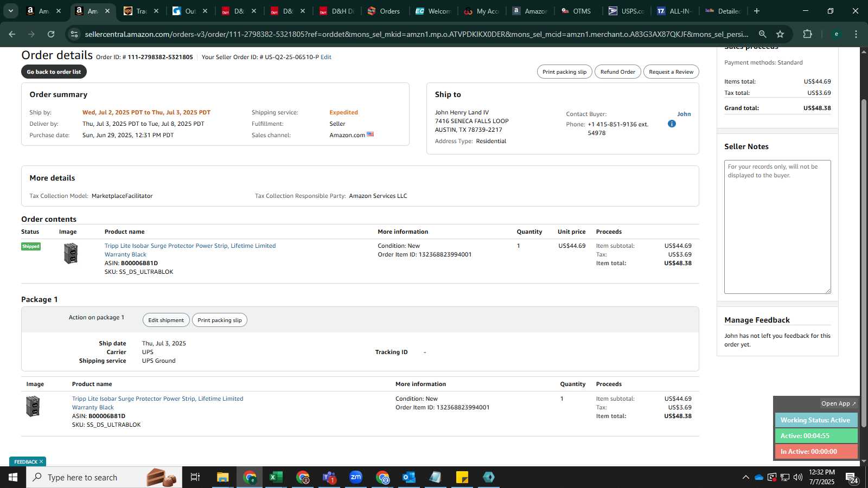Click Go back to order list
Screen dimensions: 868x488
tap(54, 72)
